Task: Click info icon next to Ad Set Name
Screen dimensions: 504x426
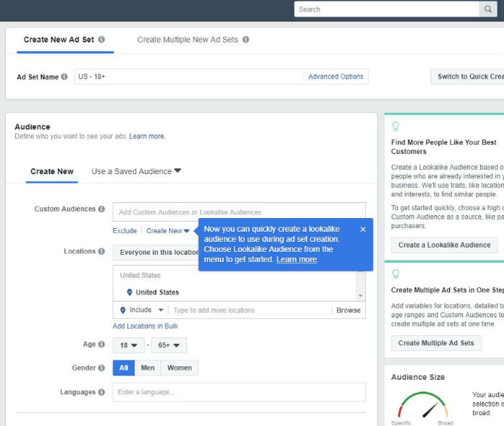Action: coord(64,77)
